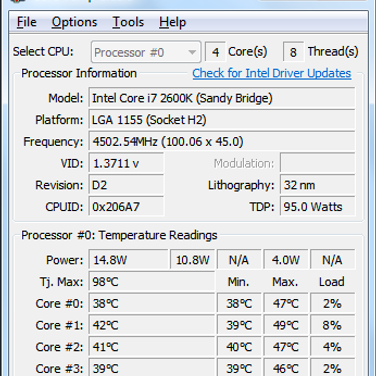This screenshot has width=376, height=376.
Task: Select the Model field Intel Core i7 2600K
Action: (x=222, y=98)
